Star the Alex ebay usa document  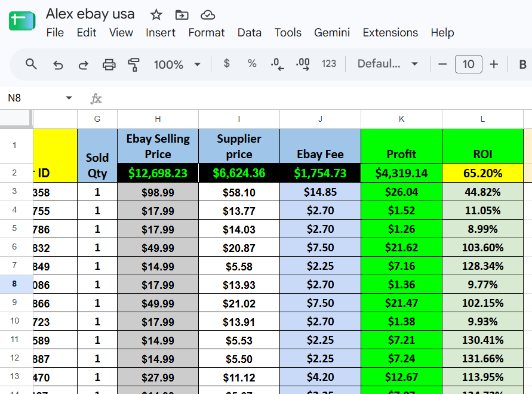(x=156, y=15)
